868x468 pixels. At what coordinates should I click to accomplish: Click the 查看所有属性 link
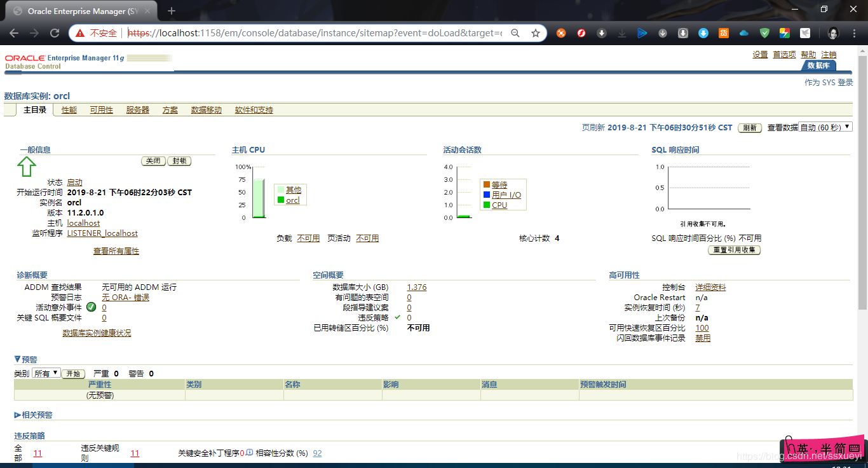(x=116, y=251)
